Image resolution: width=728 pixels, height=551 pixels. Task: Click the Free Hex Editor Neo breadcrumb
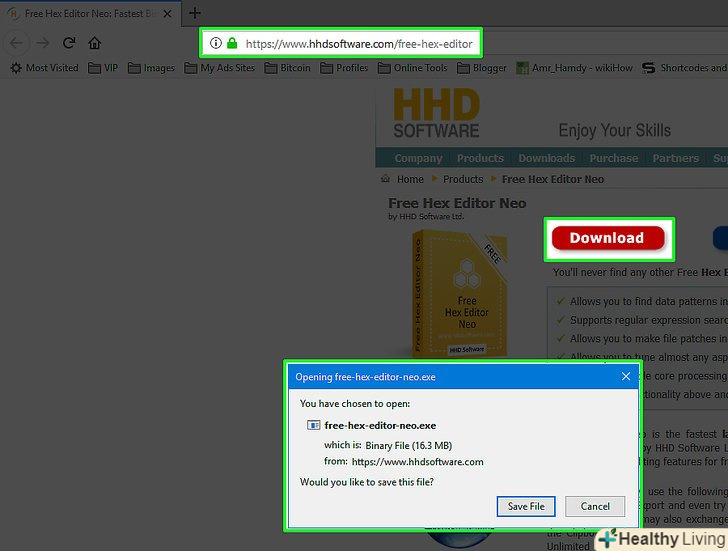[553, 179]
